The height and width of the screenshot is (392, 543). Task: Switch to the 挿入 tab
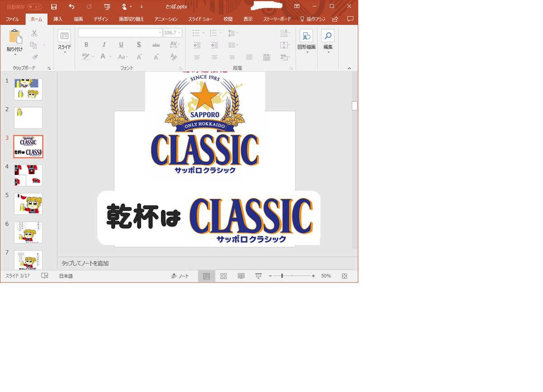[58, 19]
